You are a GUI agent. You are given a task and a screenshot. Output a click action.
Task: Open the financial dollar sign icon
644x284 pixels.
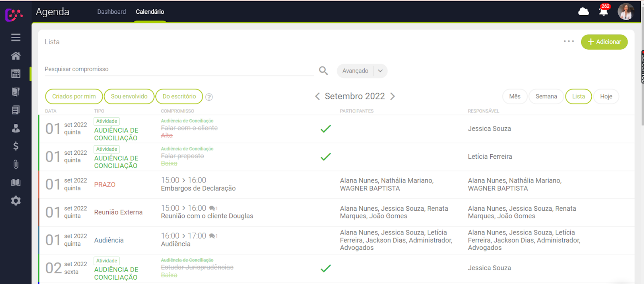(16, 146)
